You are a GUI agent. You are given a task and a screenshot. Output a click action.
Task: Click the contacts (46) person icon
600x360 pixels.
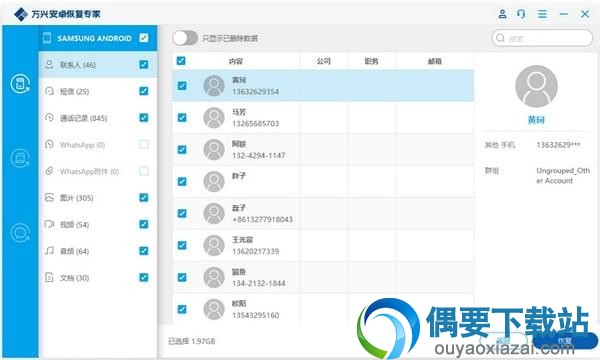coord(49,64)
